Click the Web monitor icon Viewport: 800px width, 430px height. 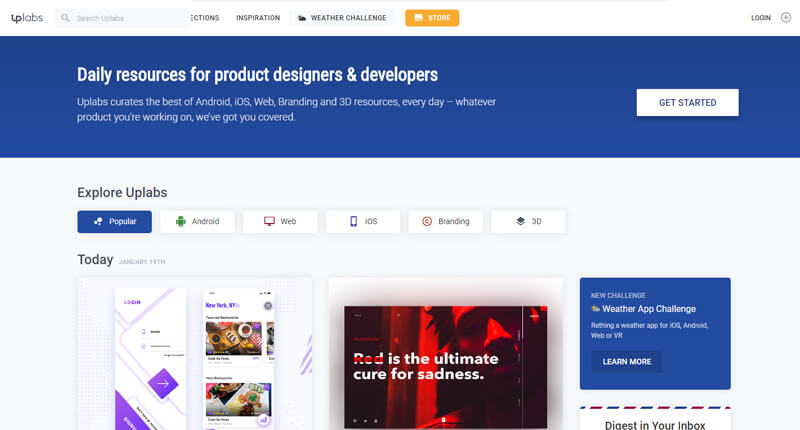(x=269, y=221)
